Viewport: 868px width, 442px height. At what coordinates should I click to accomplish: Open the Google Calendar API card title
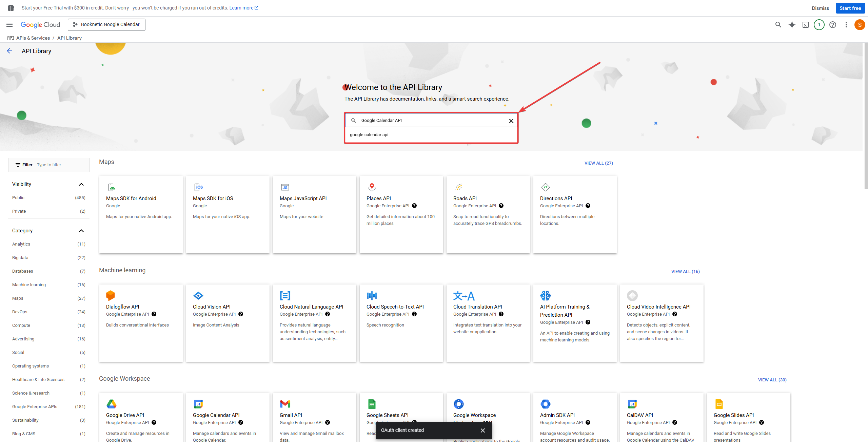pos(216,415)
